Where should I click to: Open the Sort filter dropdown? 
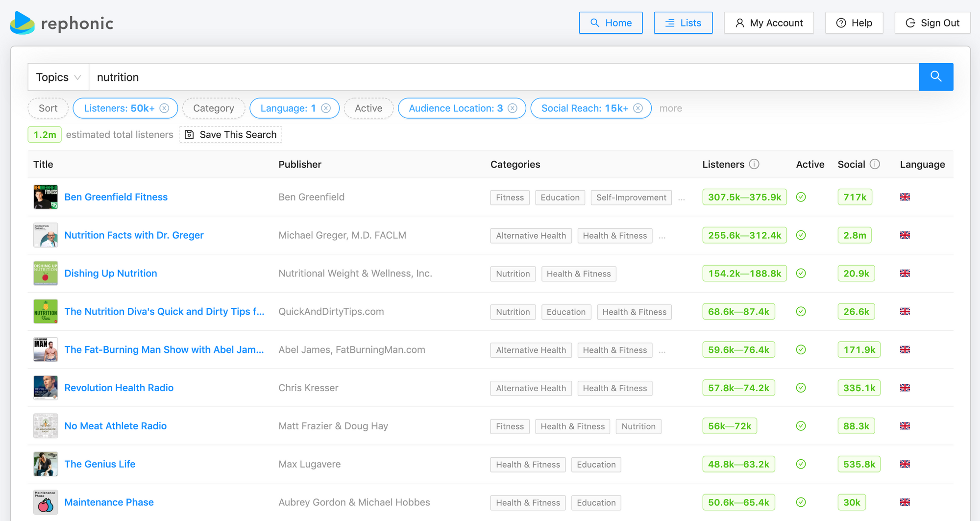(x=48, y=108)
